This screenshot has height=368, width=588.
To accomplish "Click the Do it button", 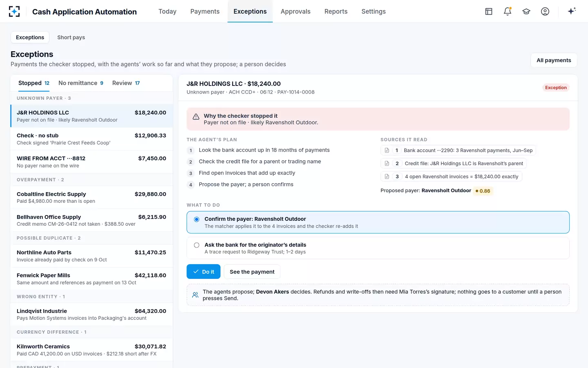I will [x=203, y=272].
